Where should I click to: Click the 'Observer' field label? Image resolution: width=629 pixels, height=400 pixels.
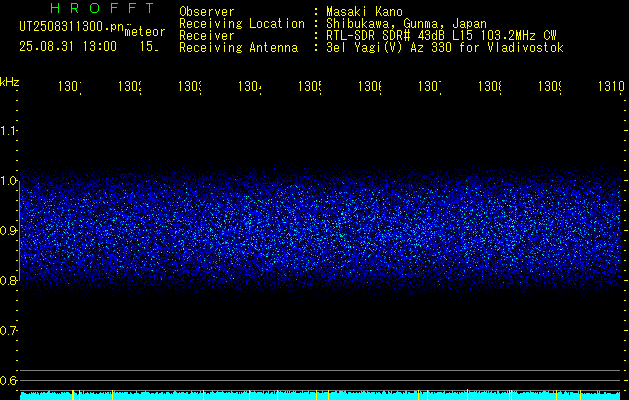(x=207, y=12)
